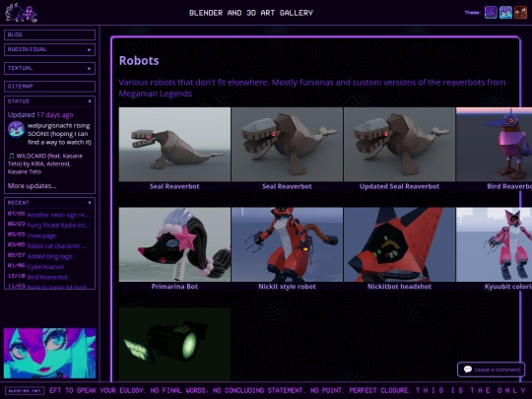Open first Seal Reaverbot thumbnail image
Viewport: 532px width, 399px height.
174,144
